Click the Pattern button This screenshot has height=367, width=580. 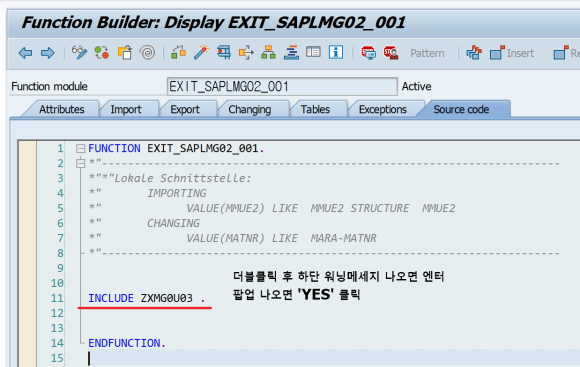point(427,53)
